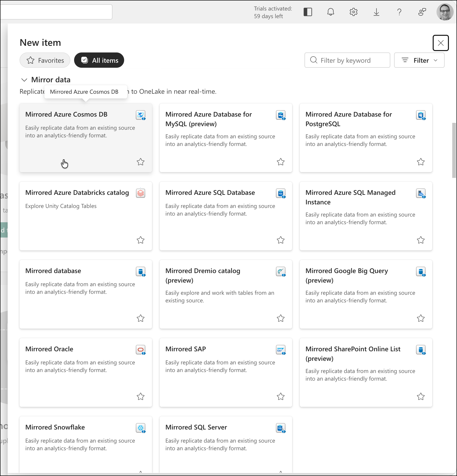Click the Azure Database for PostgreSQL title
Image resolution: width=457 pixels, height=476 pixels.
[349, 119]
